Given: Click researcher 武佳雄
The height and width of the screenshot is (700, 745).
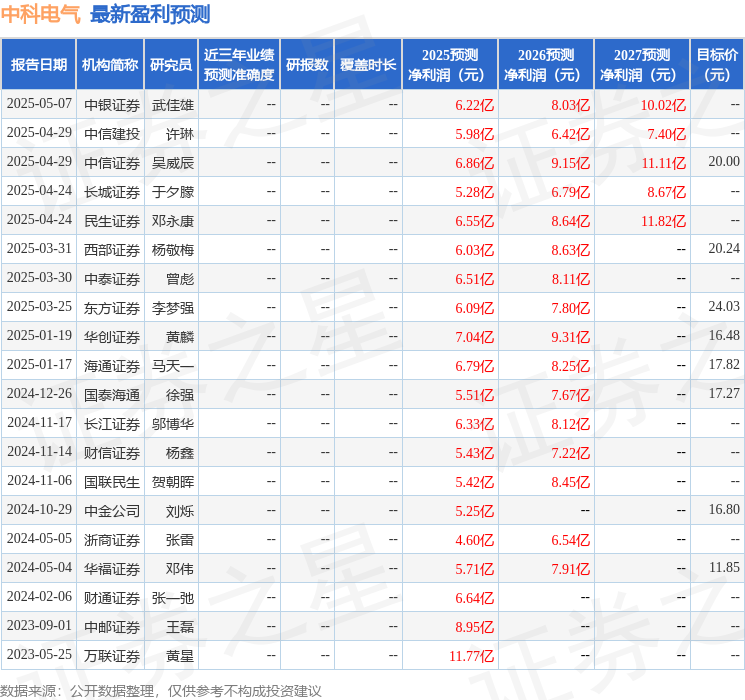Looking at the screenshot, I should pyautogui.click(x=172, y=105).
